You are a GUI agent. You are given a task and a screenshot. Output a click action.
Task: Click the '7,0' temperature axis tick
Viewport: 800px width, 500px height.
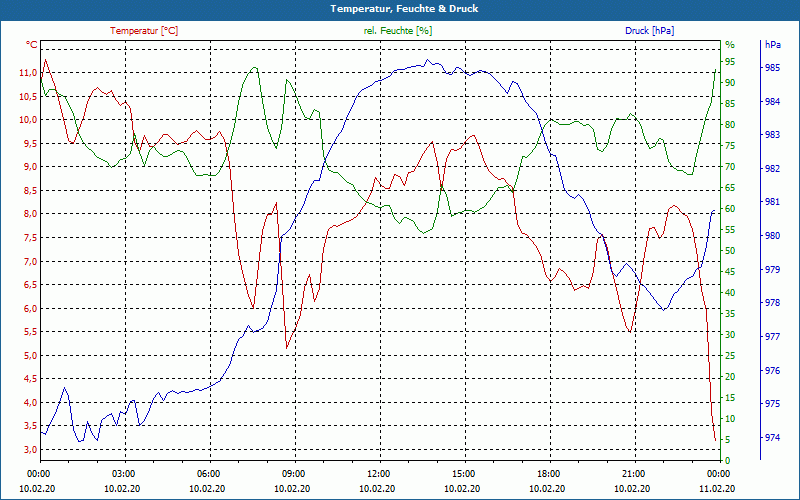(30, 261)
